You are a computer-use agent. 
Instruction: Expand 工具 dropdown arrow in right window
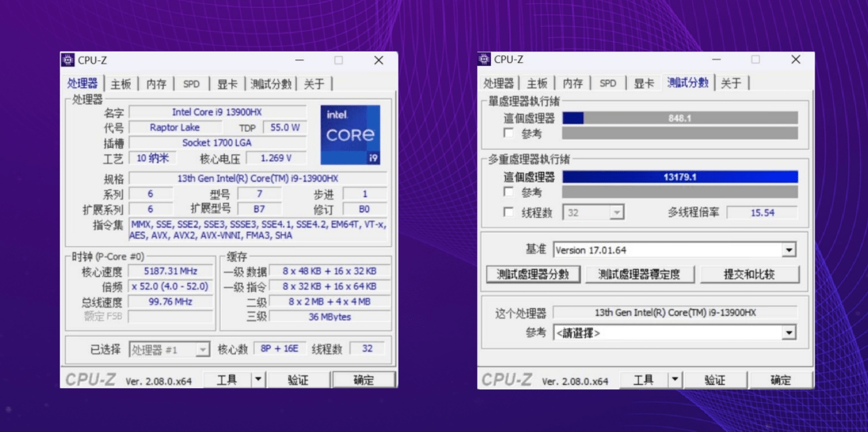(674, 380)
